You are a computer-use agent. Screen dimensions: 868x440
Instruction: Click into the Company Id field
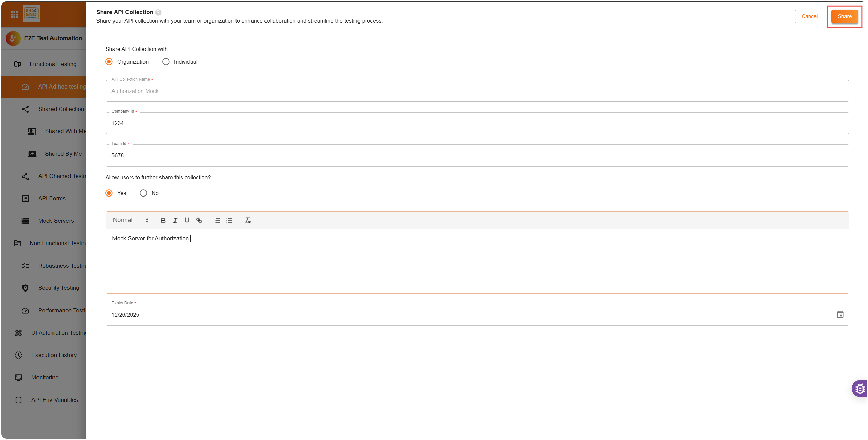(x=477, y=123)
